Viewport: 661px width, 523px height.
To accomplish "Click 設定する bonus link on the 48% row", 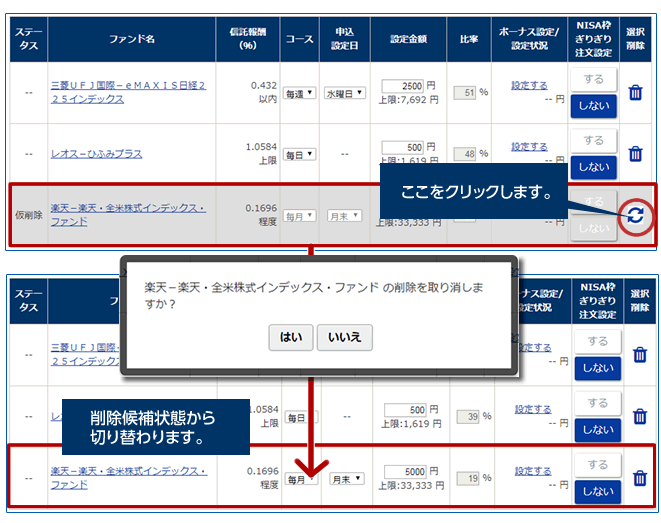I will tap(529, 147).
